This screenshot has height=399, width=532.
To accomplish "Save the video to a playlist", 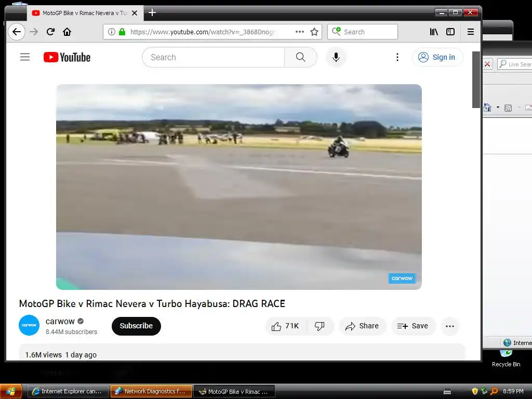I will tap(413, 326).
